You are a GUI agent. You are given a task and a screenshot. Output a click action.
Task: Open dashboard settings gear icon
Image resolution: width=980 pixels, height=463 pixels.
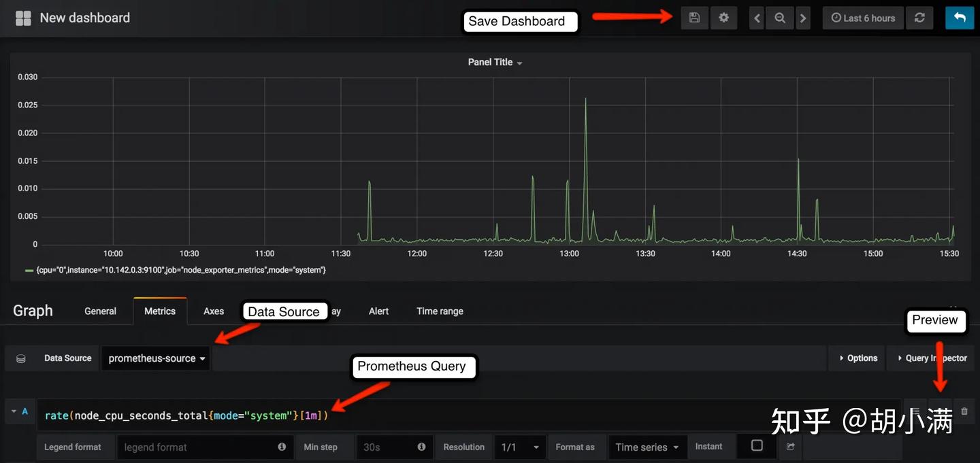click(x=724, y=18)
